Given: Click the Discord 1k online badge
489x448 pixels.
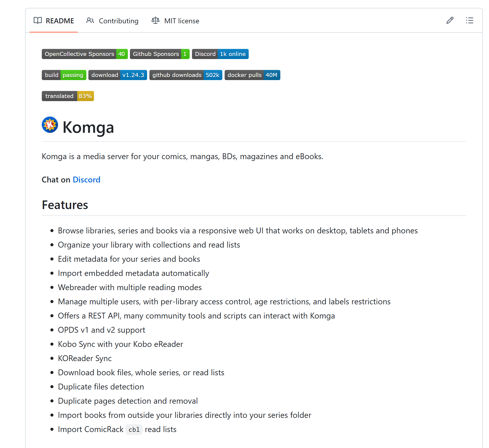Looking at the screenshot, I should (x=220, y=54).
